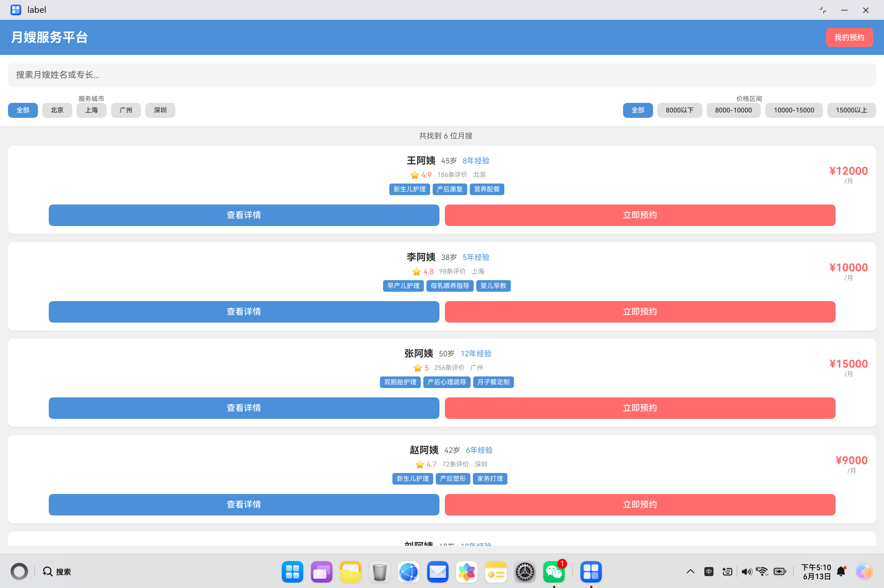Filter by city 上海
The width and height of the screenshot is (884, 588).
pyautogui.click(x=92, y=110)
